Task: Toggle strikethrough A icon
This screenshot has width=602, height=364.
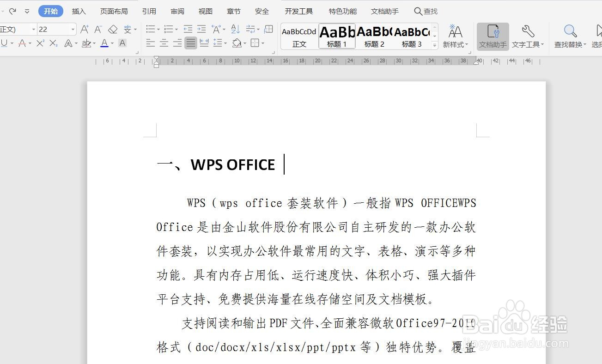Action: click(x=22, y=43)
